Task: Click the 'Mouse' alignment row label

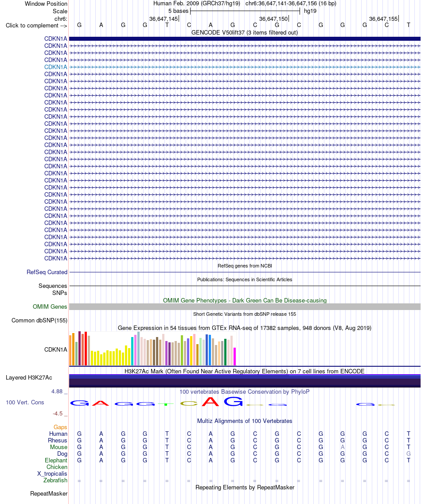Action: (x=58, y=447)
